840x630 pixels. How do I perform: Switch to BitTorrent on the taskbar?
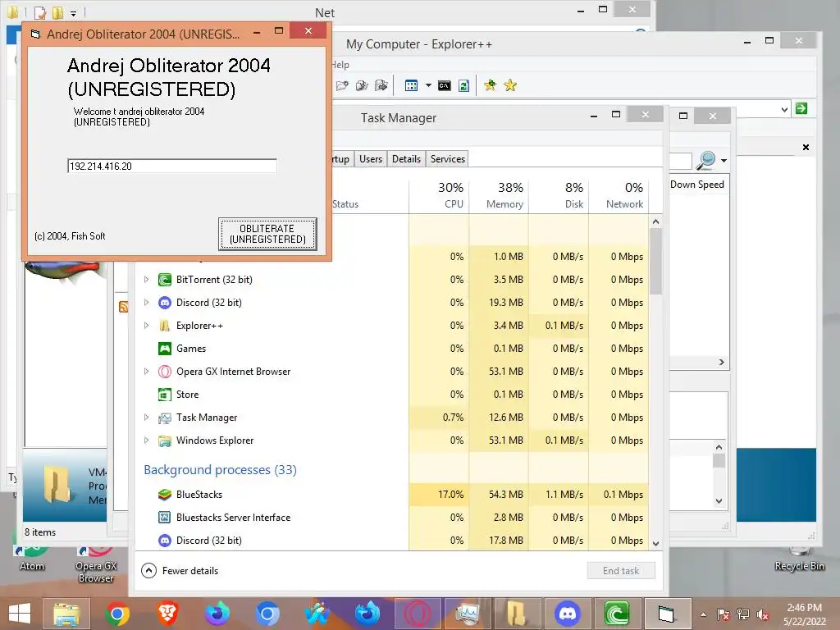(617, 614)
